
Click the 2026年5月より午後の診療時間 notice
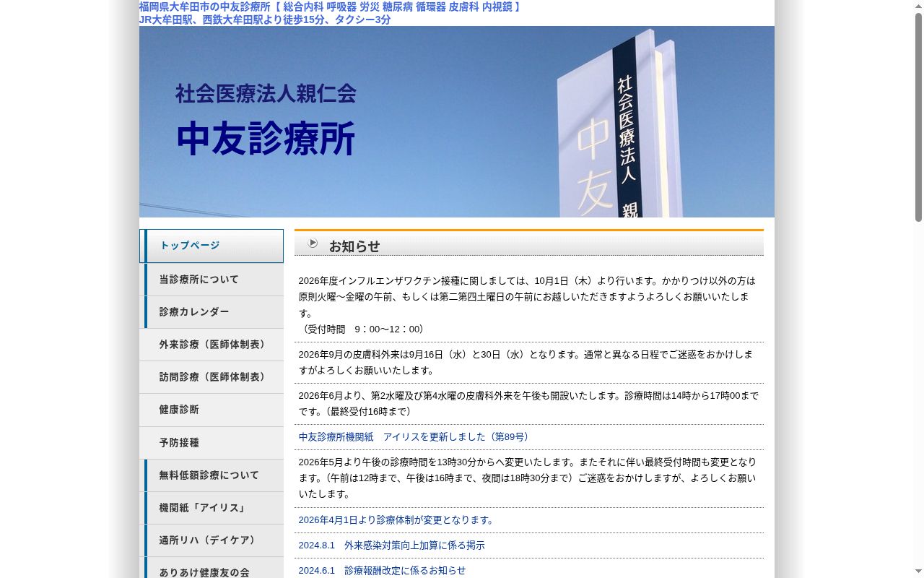click(529, 478)
